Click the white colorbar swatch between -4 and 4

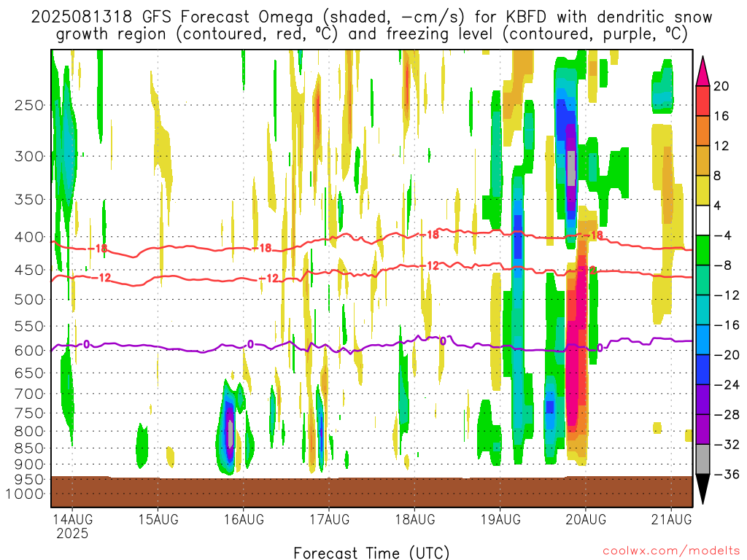click(703, 220)
